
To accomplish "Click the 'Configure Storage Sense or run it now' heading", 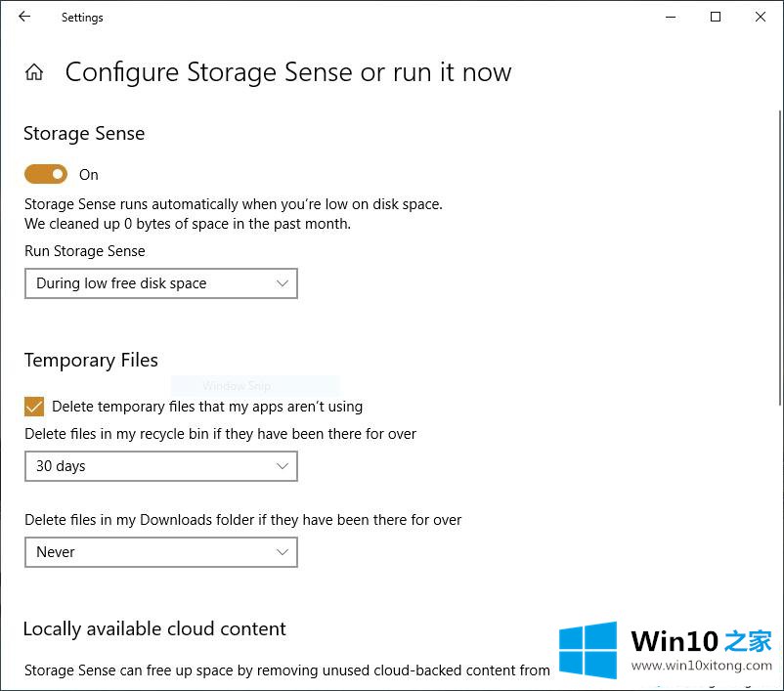I will tap(288, 73).
